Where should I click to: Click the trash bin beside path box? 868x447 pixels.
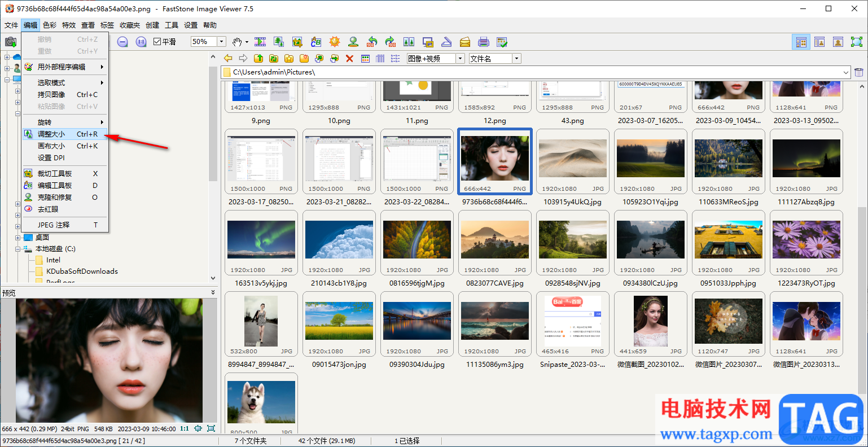pos(859,72)
